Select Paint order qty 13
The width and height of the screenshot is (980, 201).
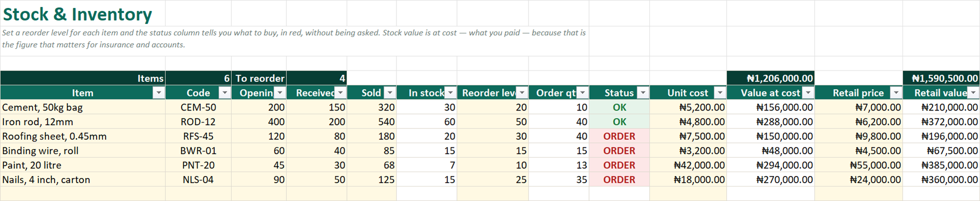559,165
